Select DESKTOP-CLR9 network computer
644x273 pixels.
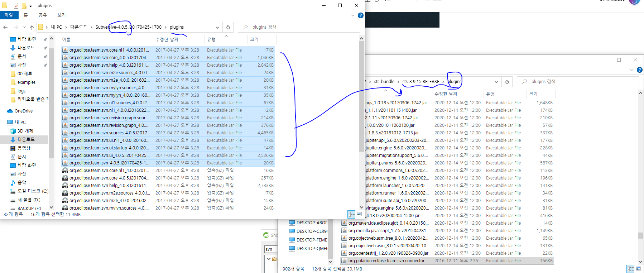(x=308, y=231)
